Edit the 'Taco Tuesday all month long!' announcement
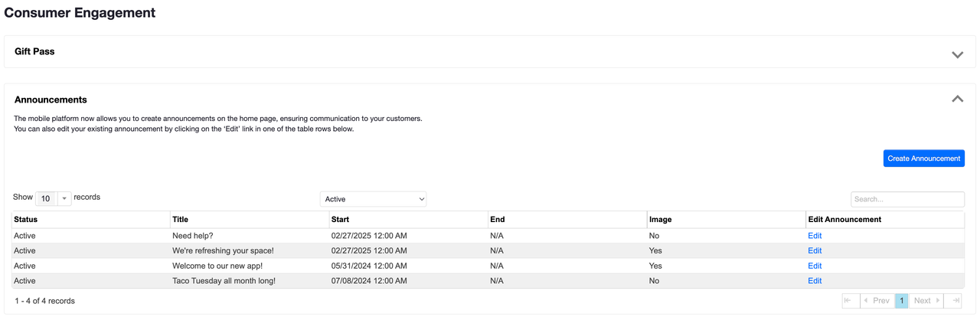This screenshot has height=320, width=980. (x=815, y=281)
